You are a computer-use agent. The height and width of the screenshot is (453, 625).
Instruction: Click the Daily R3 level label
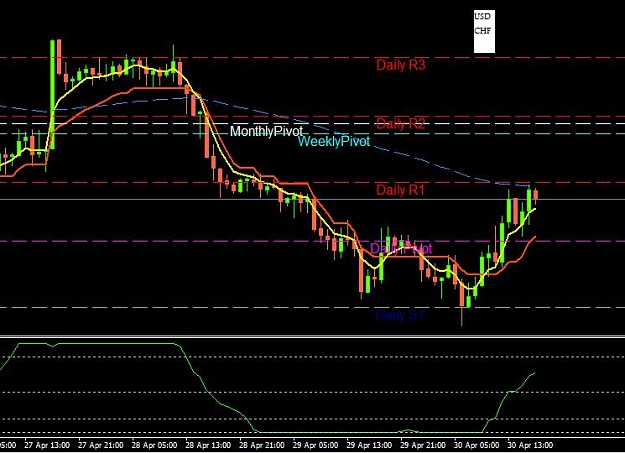401,65
